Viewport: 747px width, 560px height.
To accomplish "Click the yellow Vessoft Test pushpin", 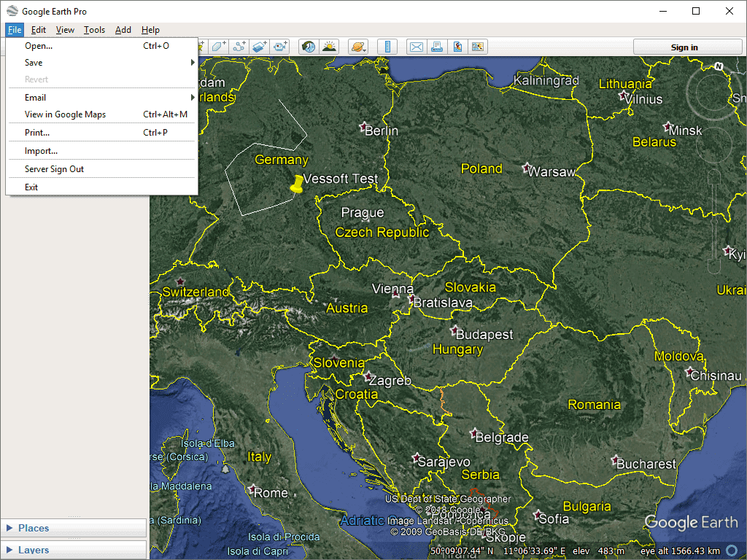I will click(x=297, y=184).
